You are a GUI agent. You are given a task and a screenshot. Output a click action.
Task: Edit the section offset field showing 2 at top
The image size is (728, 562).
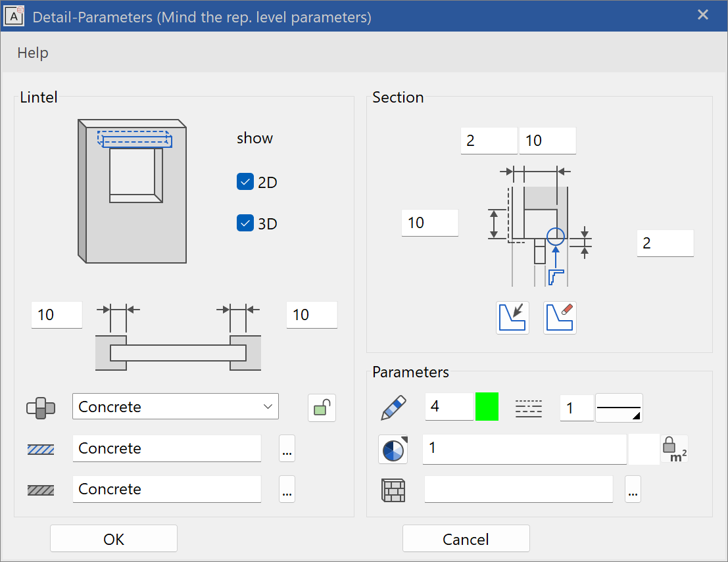pos(489,141)
